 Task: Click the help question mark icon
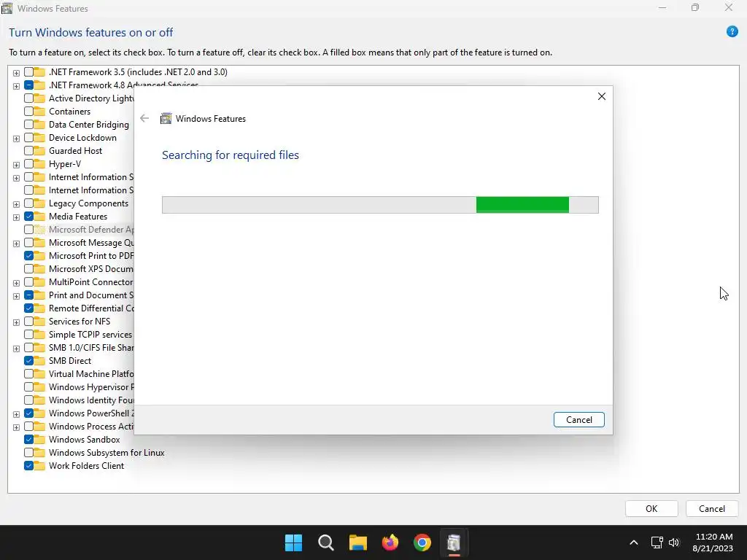pos(732,32)
